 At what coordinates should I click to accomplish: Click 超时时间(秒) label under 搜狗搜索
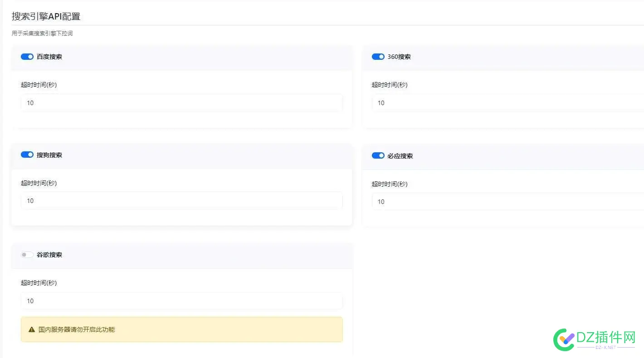pos(39,183)
